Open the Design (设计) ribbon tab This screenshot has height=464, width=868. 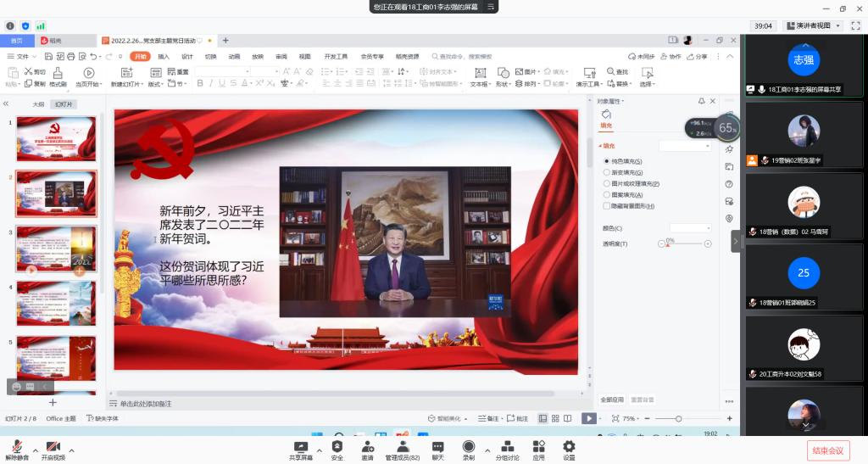[186, 57]
